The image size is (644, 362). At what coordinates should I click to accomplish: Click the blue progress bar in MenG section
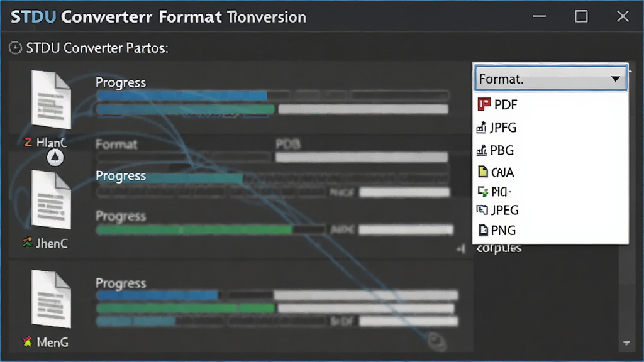(158, 295)
